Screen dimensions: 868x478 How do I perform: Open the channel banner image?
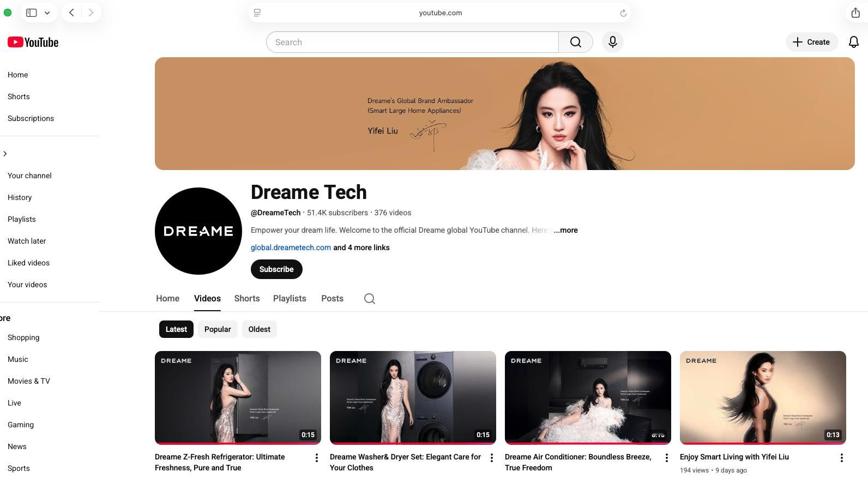tap(505, 113)
